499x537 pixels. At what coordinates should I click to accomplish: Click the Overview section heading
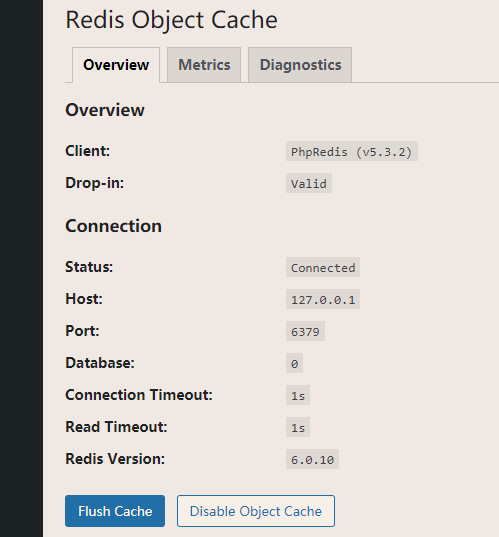click(x=105, y=110)
